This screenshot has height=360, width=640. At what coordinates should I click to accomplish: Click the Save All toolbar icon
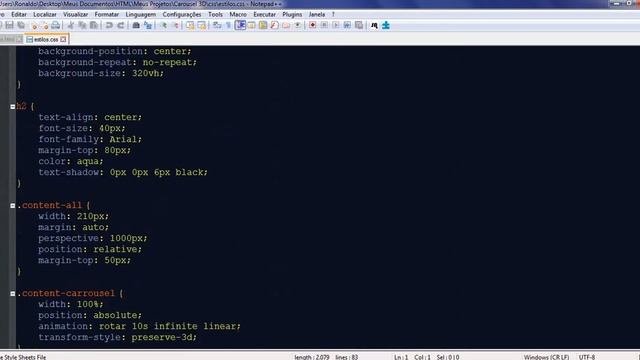tap(21, 25)
